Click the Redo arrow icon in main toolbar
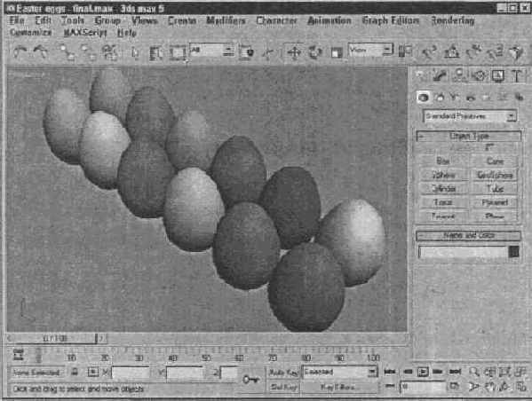The width and height of the screenshot is (532, 401). click(x=40, y=51)
